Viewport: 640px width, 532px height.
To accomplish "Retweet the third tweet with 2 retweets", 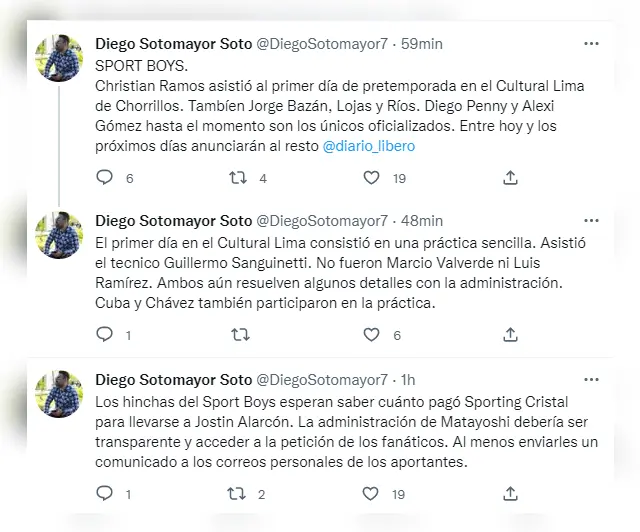I will coord(239,493).
